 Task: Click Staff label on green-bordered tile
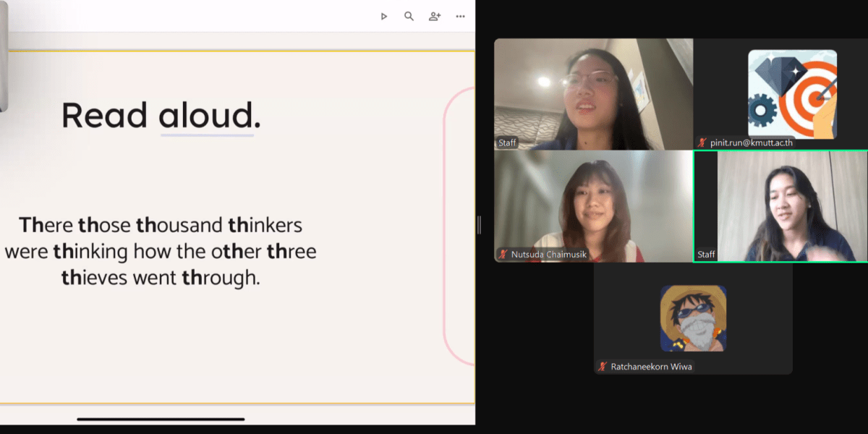[x=706, y=255]
